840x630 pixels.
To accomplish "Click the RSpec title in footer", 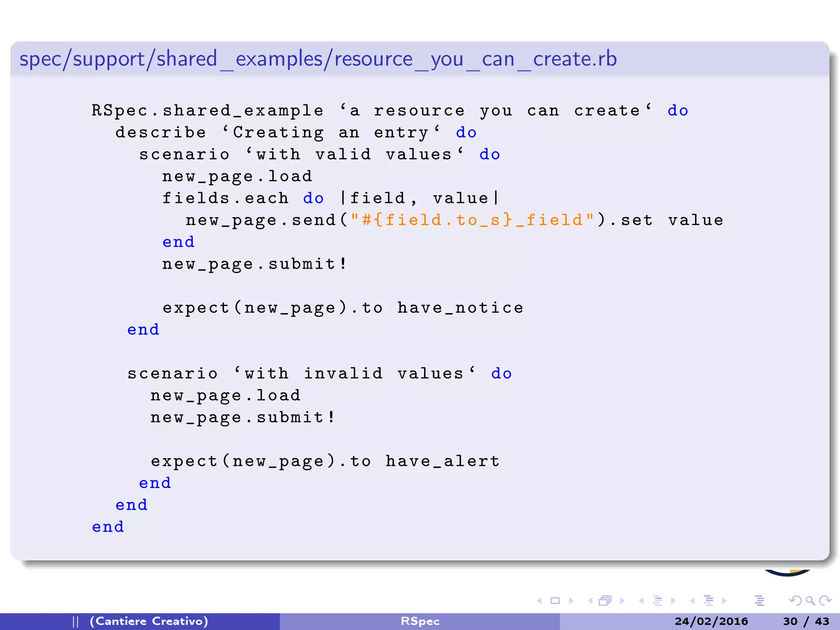I will click(420, 621).
